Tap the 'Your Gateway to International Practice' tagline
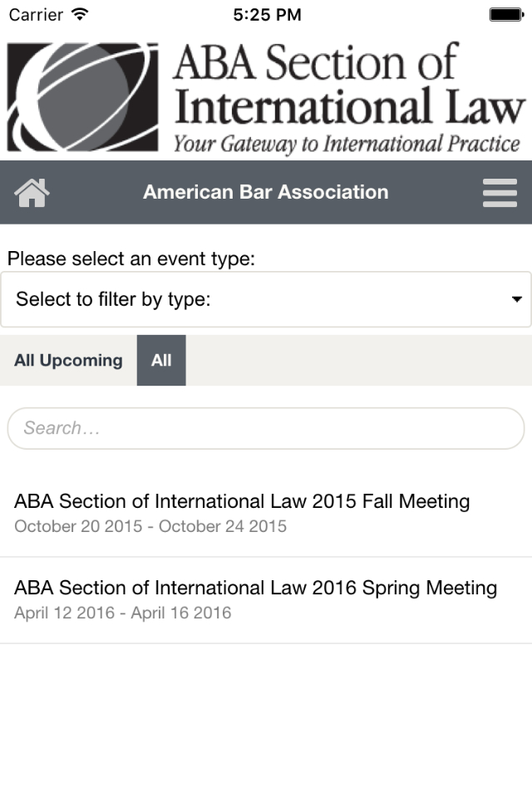 click(x=347, y=144)
